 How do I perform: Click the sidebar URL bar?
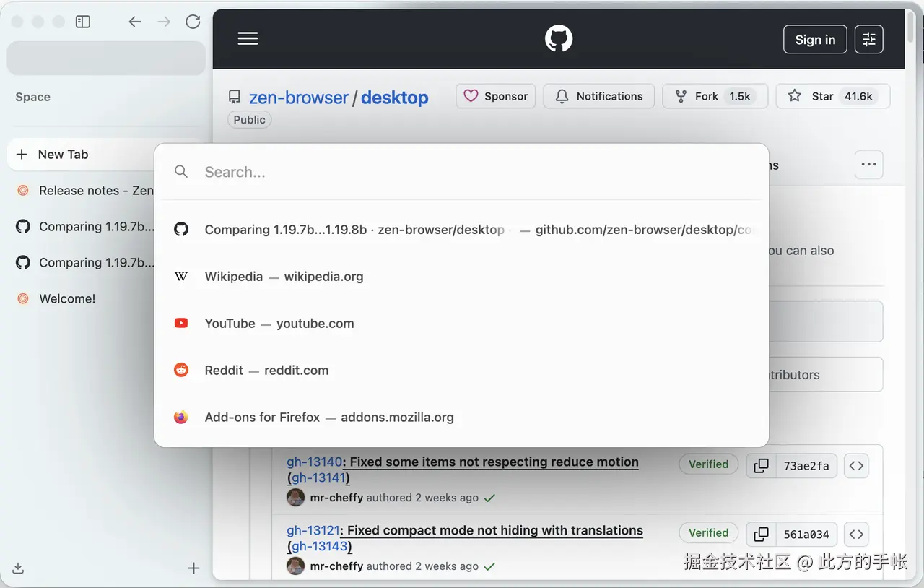[106, 59]
